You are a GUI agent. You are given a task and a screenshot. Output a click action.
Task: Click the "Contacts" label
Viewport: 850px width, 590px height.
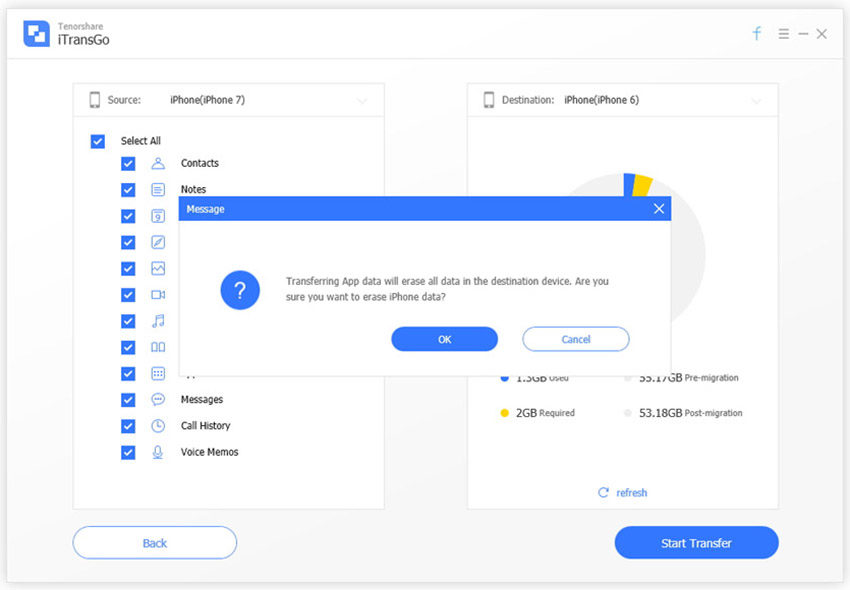pyautogui.click(x=199, y=163)
